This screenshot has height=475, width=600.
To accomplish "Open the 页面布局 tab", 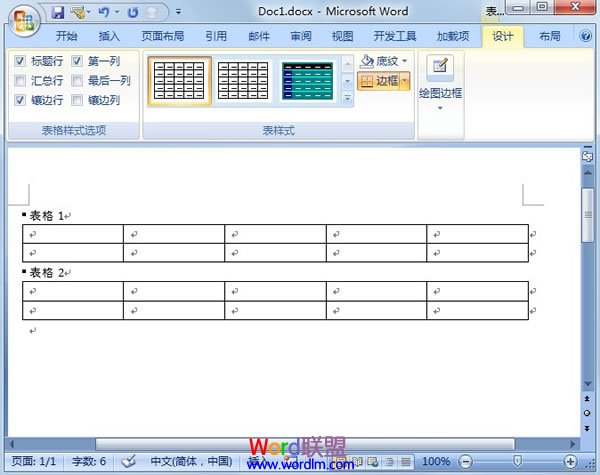I will click(163, 36).
